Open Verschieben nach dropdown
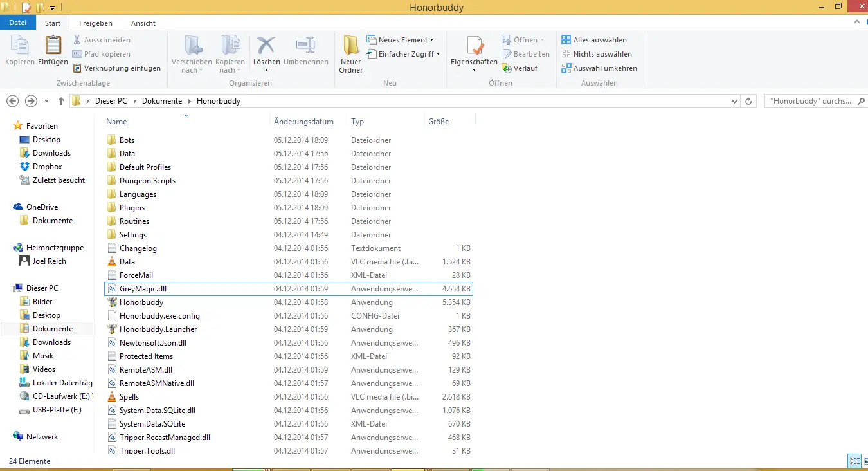Screen dimensions: 868x471 [x=192, y=55]
